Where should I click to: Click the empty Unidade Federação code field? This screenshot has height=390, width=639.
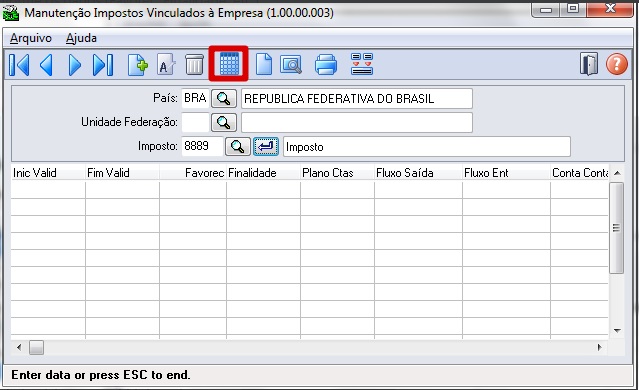click(196, 122)
